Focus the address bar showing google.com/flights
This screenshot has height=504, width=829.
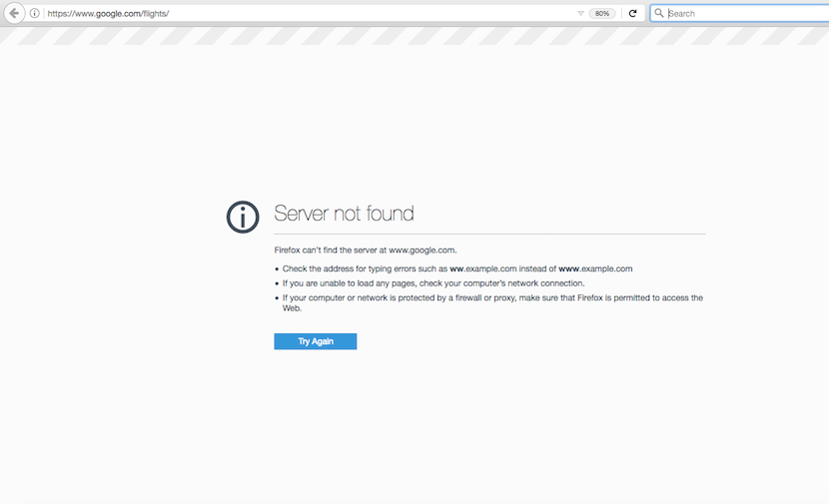tap(300, 13)
